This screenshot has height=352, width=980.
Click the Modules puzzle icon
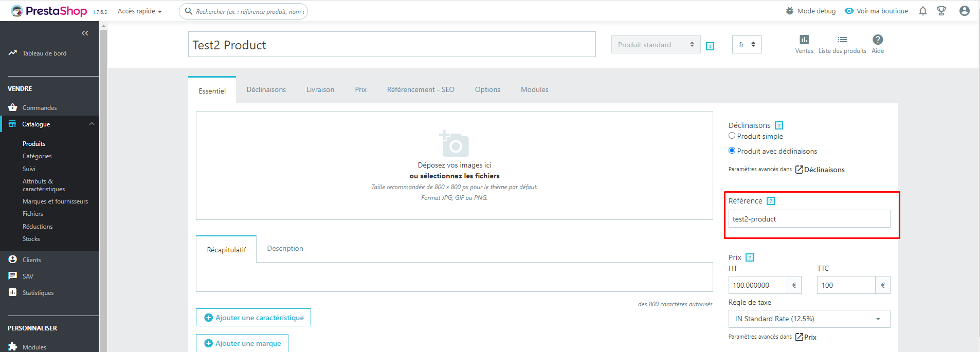point(13,347)
